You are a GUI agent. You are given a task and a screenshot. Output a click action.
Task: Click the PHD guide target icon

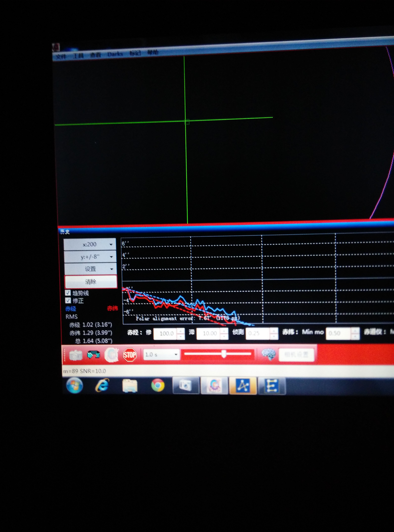point(111,355)
